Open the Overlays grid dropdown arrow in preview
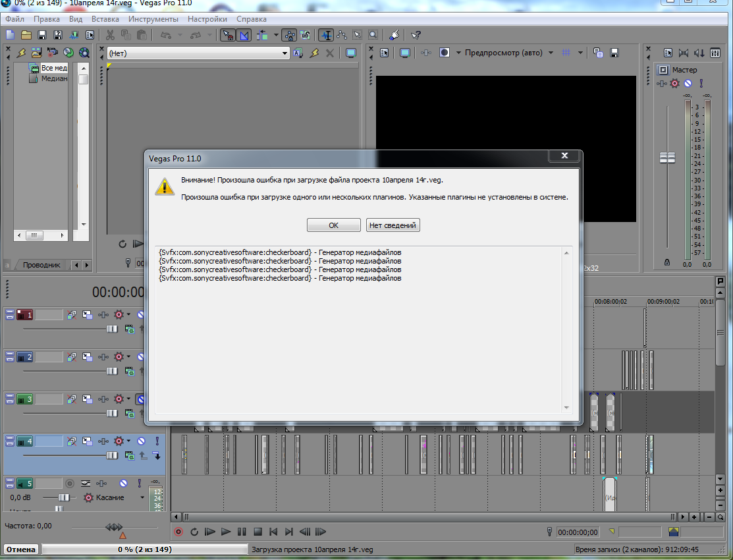This screenshot has height=560, width=733. (x=580, y=53)
